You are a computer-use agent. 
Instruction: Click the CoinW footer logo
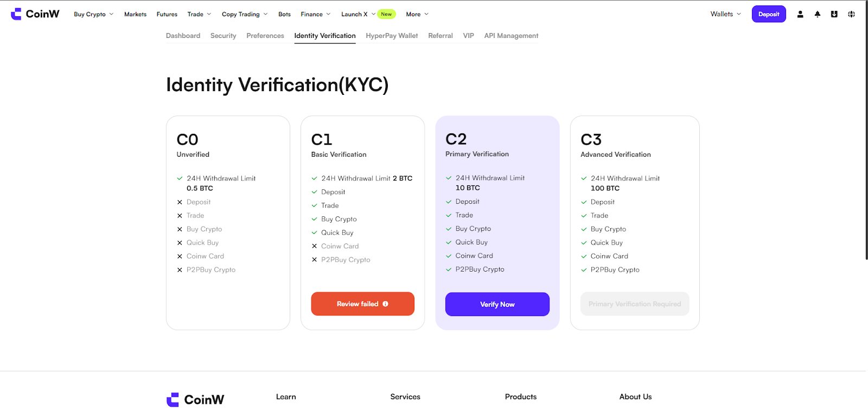pos(195,400)
